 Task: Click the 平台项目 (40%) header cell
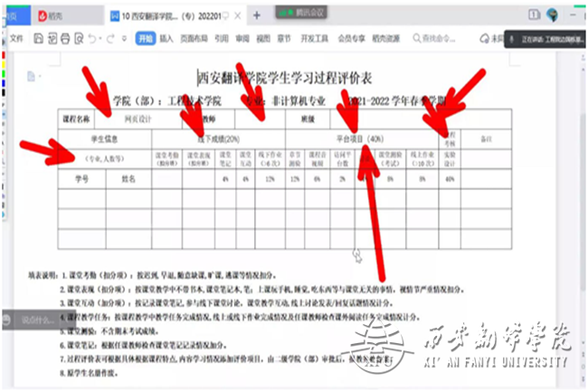coord(362,139)
